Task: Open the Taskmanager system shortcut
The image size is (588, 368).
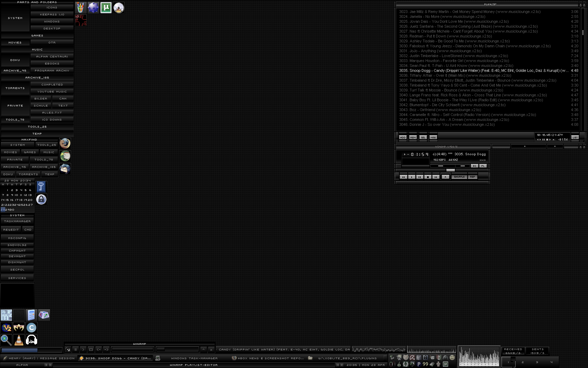Action: (17, 221)
